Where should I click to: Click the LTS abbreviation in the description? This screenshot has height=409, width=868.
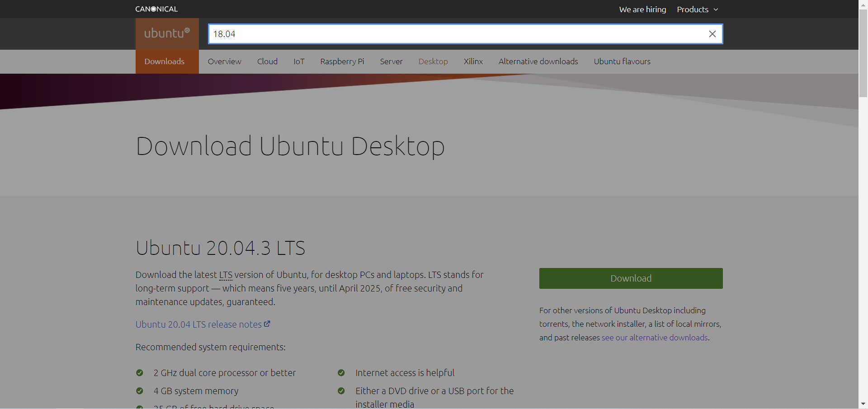click(226, 275)
